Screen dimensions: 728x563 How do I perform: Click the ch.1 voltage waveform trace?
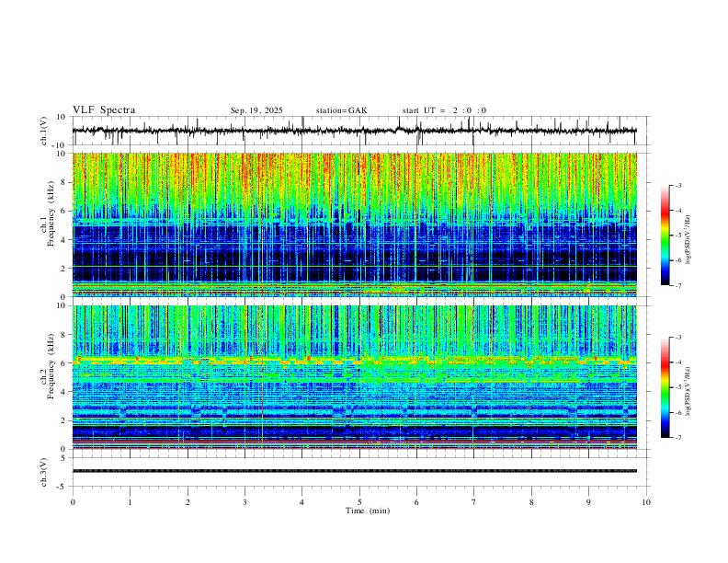pyautogui.click(x=354, y=131)
